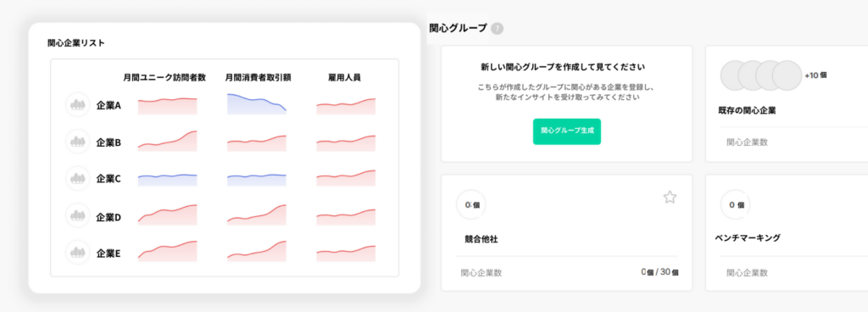Open the 企業C employment headcount chart
Viewport: 868px width, 312px height.
point(346,177)
